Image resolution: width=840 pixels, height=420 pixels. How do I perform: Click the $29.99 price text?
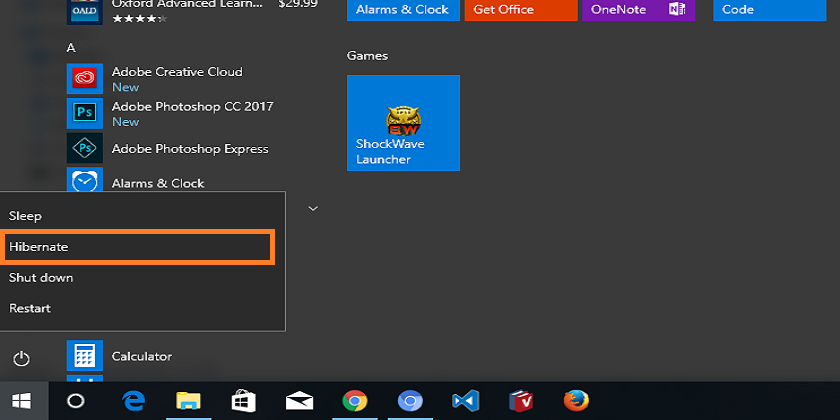coord(298,4)
